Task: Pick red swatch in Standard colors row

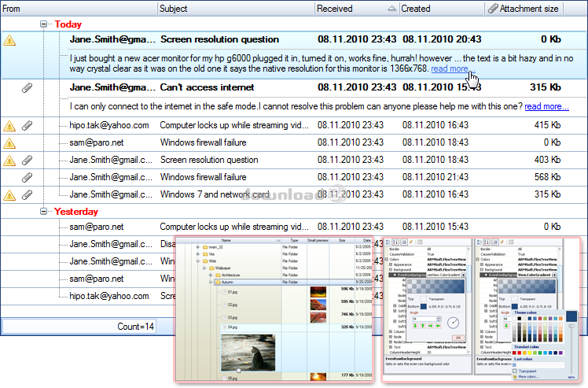Action: [x=520, y=353]
